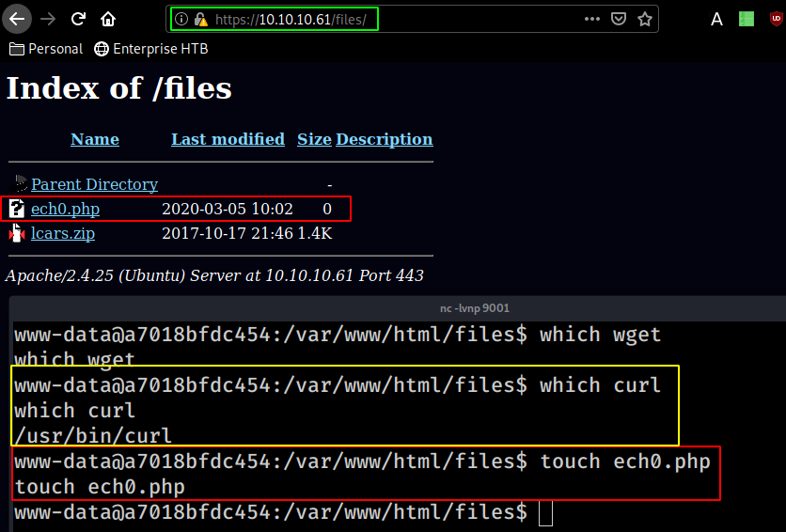
Task: Click the Forward navigation arrow
Action: pos(49,19)
